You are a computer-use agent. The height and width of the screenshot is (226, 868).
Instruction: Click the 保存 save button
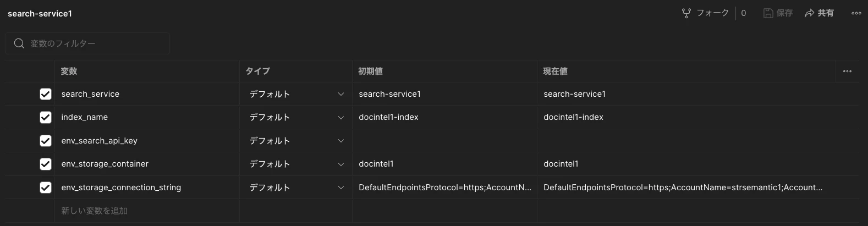click(778, 13)
